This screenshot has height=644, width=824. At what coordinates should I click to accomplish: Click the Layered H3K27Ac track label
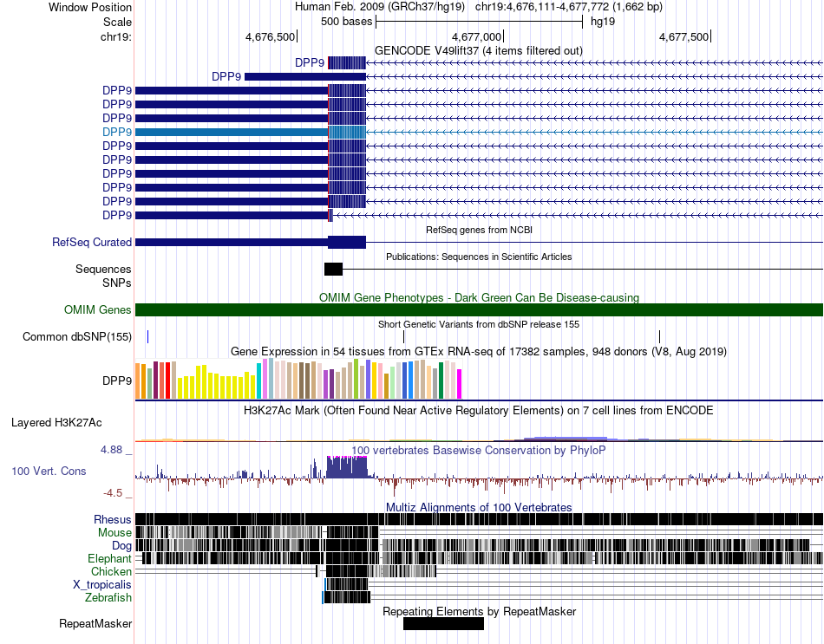pos(56,423)
